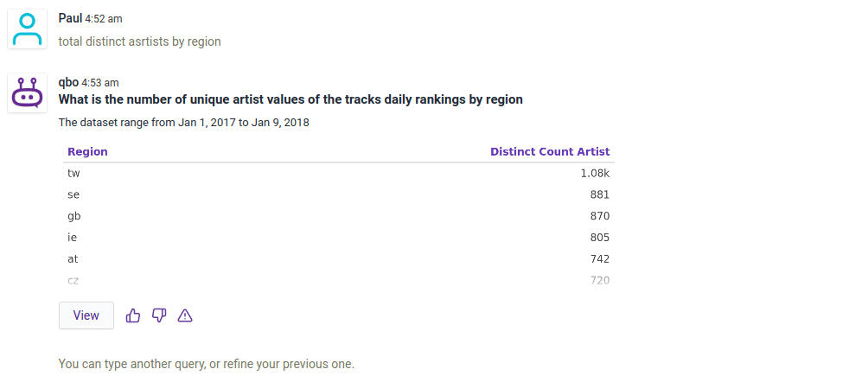868x382 pixels.
Task: Click the 1.08k artist count value
Action: coord(595,173)
